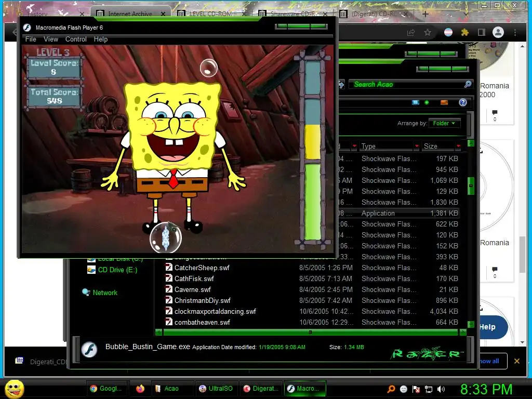Open the Help menu in Flash Player
Screen dimensions: 532x399
[100, 39]
